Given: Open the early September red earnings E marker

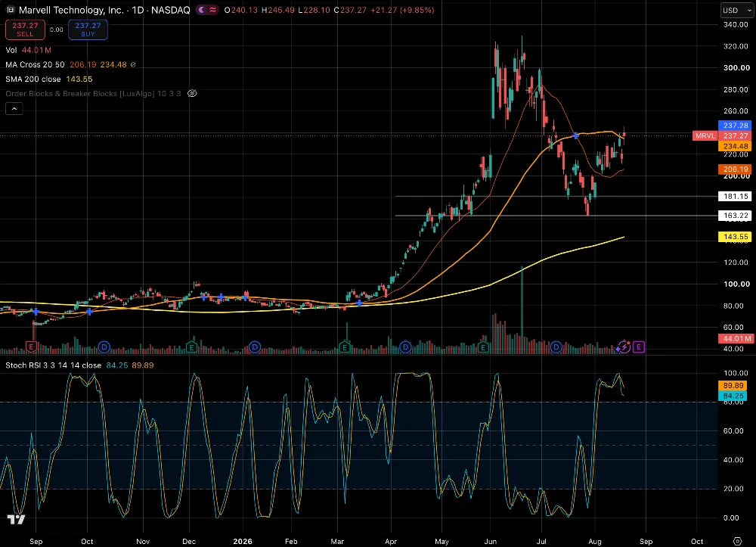Looking at the screenshot, I should [x=31, y=347].
